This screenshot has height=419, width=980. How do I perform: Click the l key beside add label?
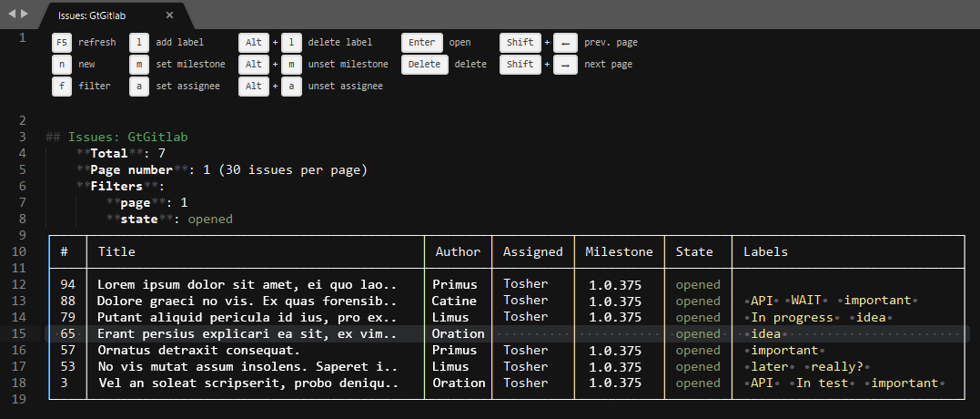coord(138,43)
